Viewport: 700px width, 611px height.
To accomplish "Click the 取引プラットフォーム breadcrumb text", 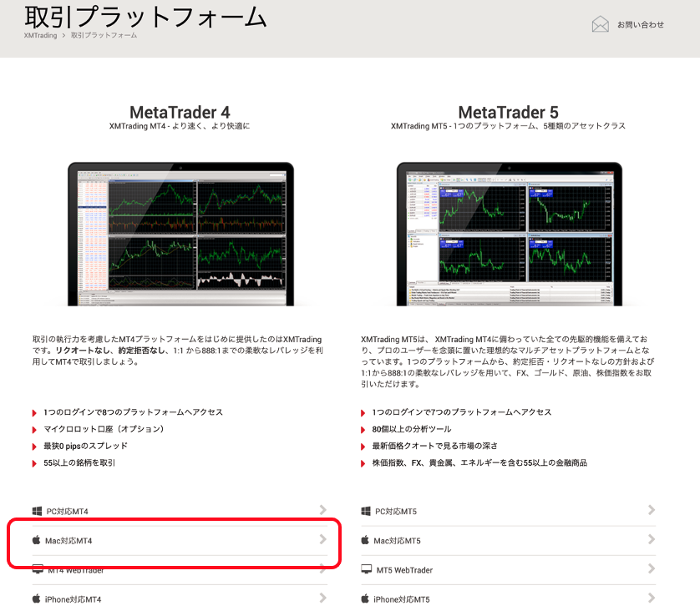I will (x=104, y=35).
